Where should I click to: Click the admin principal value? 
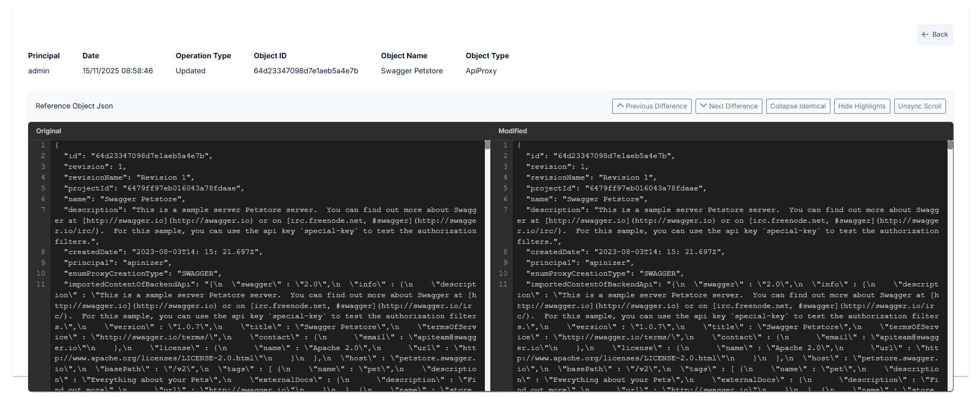38,71
